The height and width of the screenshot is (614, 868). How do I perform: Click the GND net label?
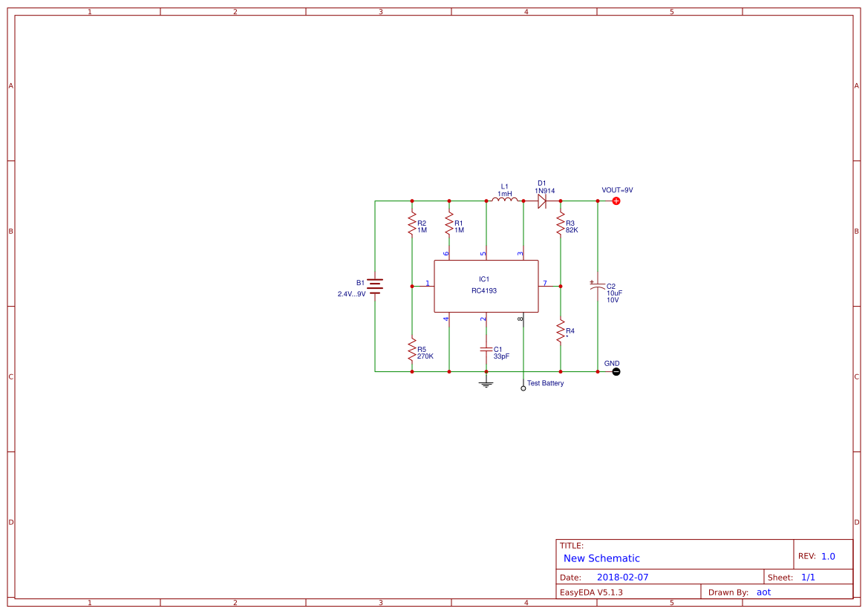coord(612,363)
